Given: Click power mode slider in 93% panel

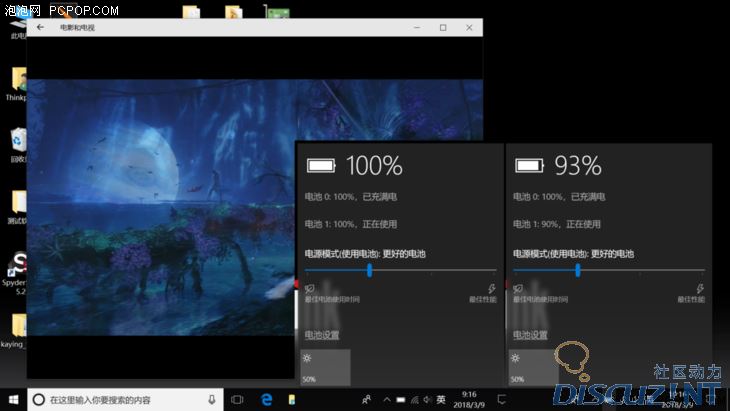Looking at the screenshot, I should point(578,270).
